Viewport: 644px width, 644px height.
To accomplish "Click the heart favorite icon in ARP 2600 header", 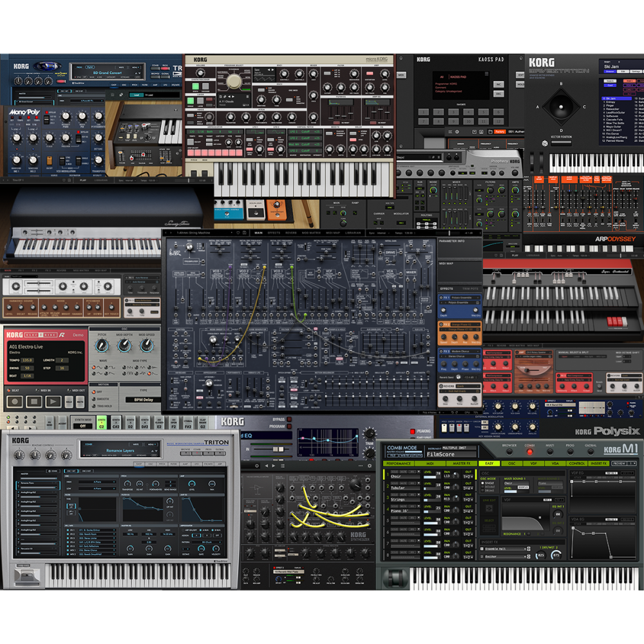I will 237,232.
